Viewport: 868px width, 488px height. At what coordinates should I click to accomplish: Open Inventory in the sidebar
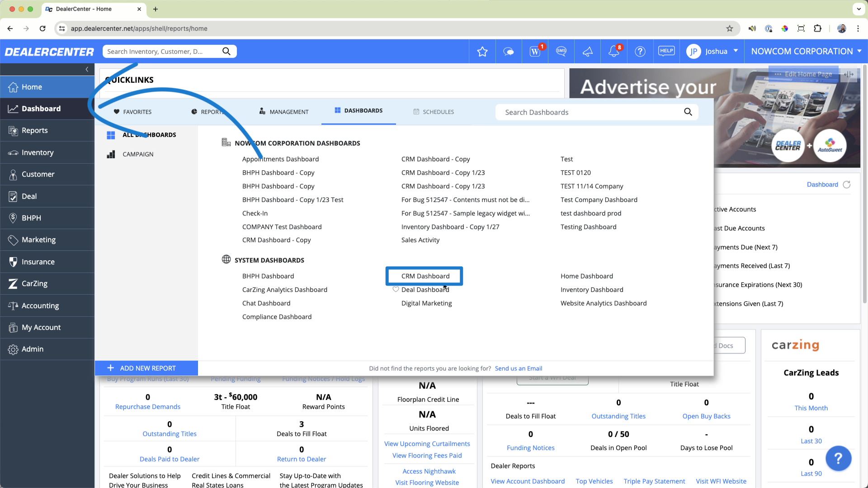point(47,153)
